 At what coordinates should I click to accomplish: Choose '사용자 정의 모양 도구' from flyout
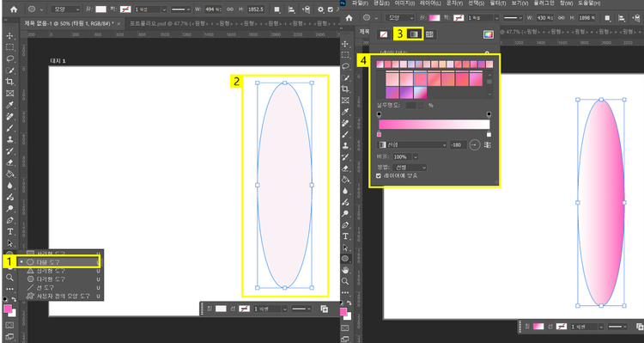click(x=60, y=296)
